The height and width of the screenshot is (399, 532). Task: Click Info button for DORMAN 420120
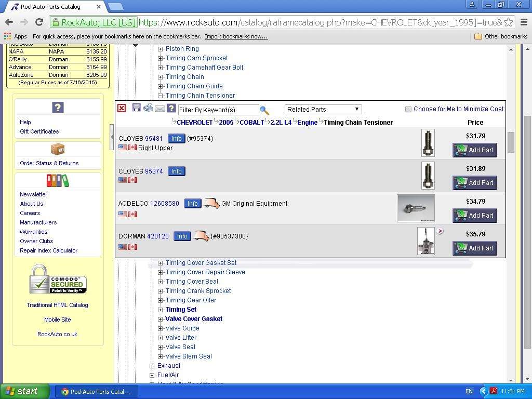click(x=182, y=236)
